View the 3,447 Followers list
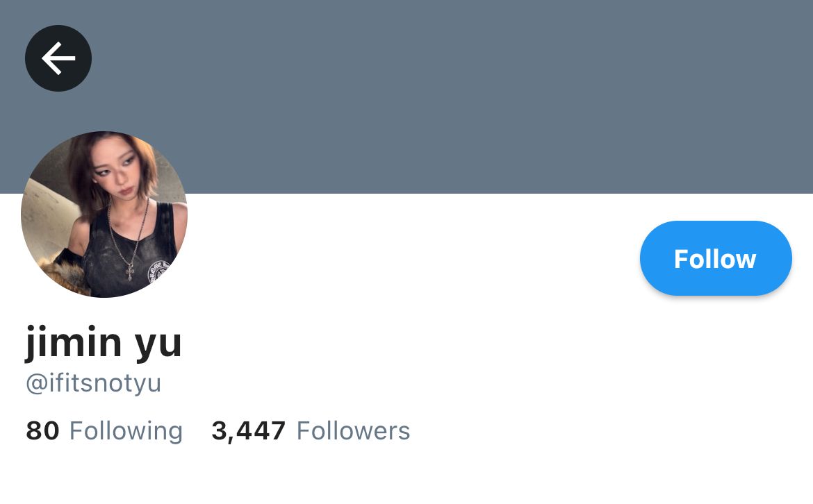 (x=311, y=431)
